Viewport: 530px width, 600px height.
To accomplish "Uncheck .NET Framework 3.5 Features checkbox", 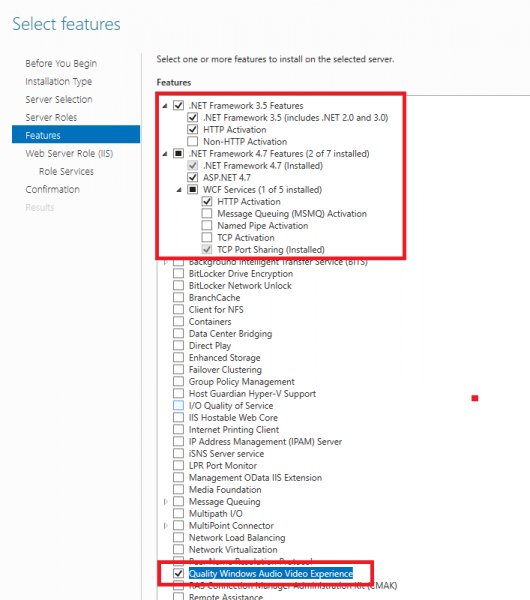I will click(178, 105).
